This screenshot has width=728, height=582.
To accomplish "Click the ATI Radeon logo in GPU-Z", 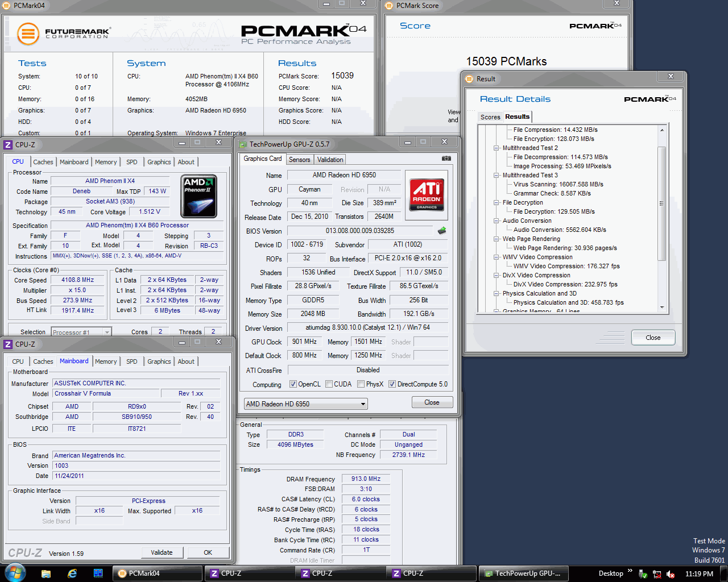I will pos(427,195).
